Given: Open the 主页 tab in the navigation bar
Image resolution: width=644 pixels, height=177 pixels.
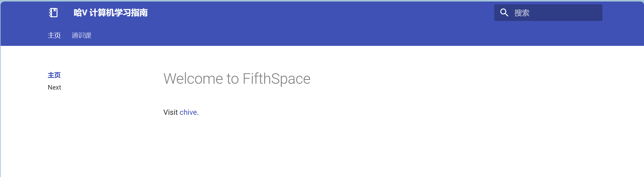Looking at the screenshot, I should click(54, 35).
